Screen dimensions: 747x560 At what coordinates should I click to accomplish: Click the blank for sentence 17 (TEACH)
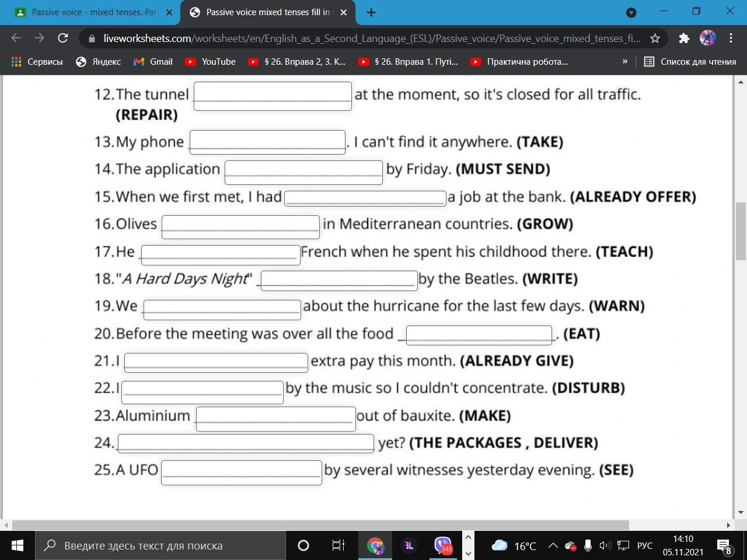(x=221, y=255)
